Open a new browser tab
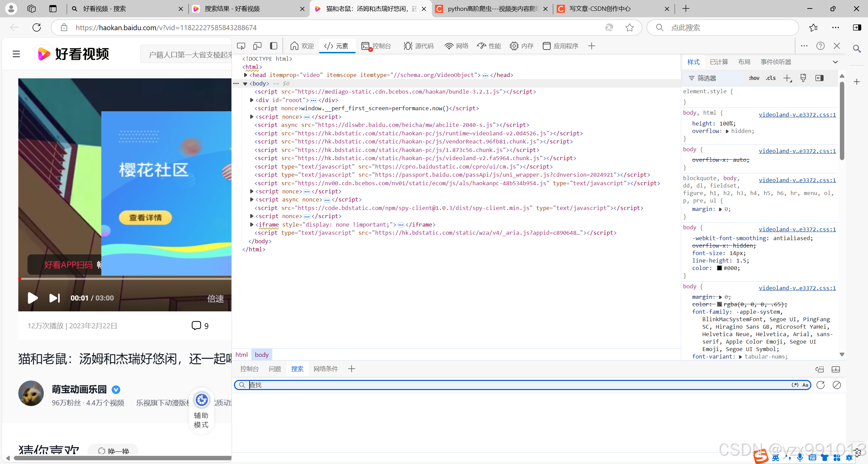The image size is (868, 464). click(686, 8)
